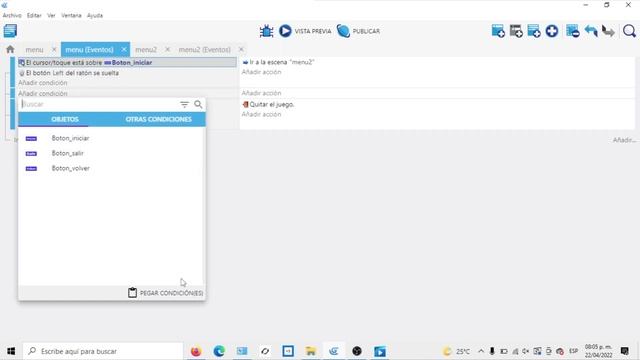
Task: Open search in events magnifier
Action: 629,31
